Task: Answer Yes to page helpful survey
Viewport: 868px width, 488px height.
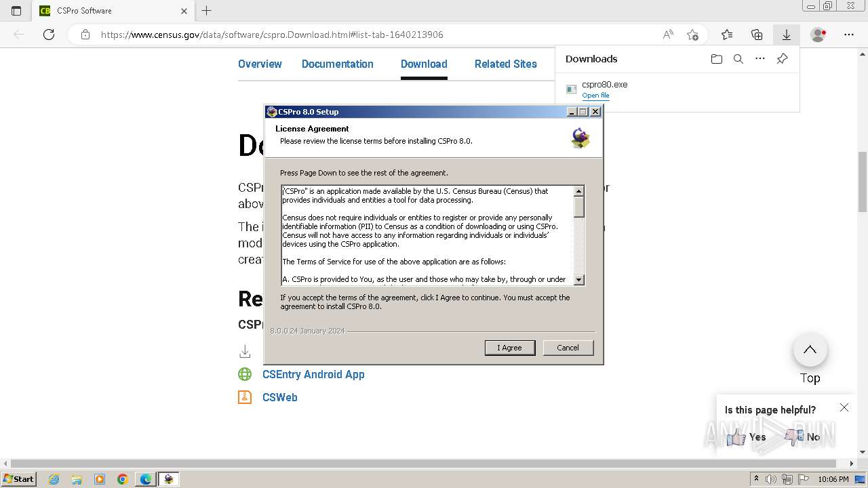Action: (747, 437)
